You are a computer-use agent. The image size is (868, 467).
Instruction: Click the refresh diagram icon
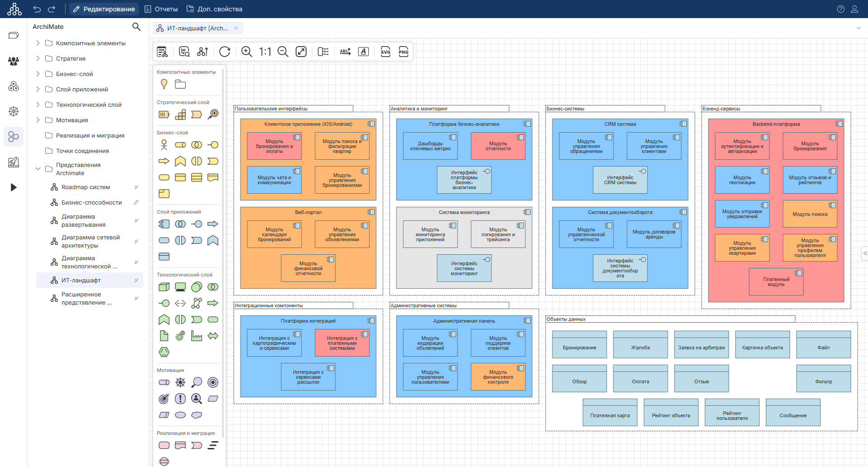[x=225, y=52]
